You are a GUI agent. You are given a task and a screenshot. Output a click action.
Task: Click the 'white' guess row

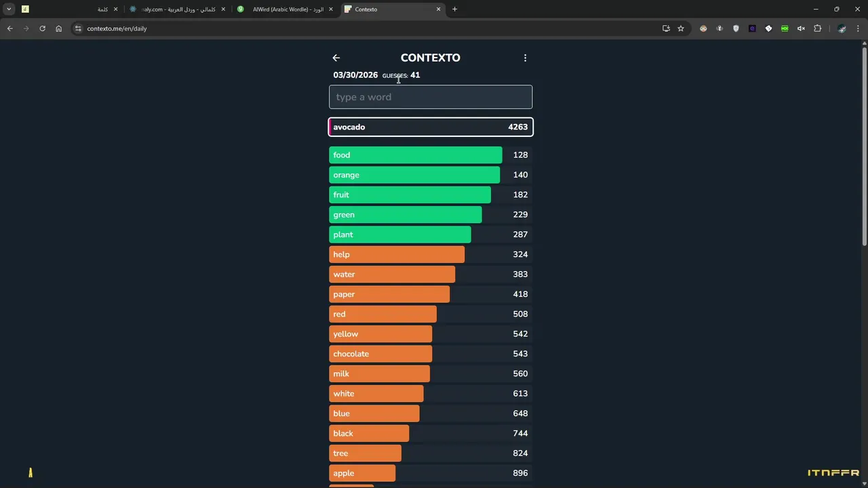431,393
